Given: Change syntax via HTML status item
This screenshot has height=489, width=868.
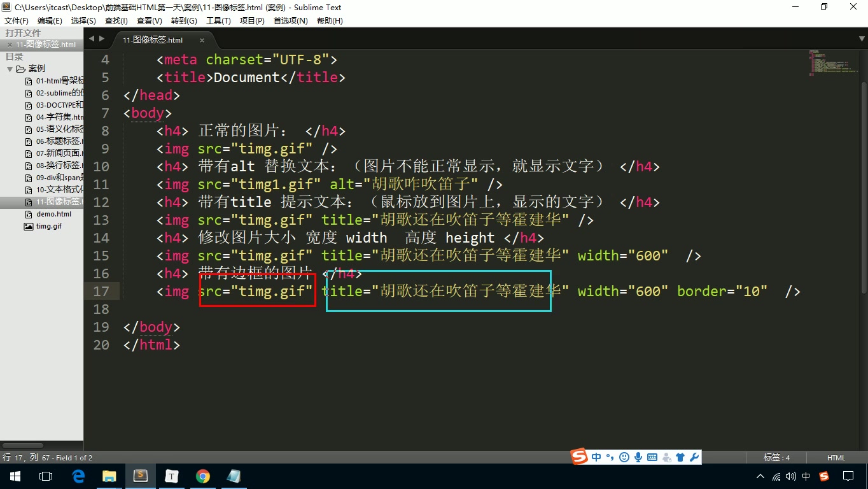Looking at the screenshot, I should click(836, 458).
